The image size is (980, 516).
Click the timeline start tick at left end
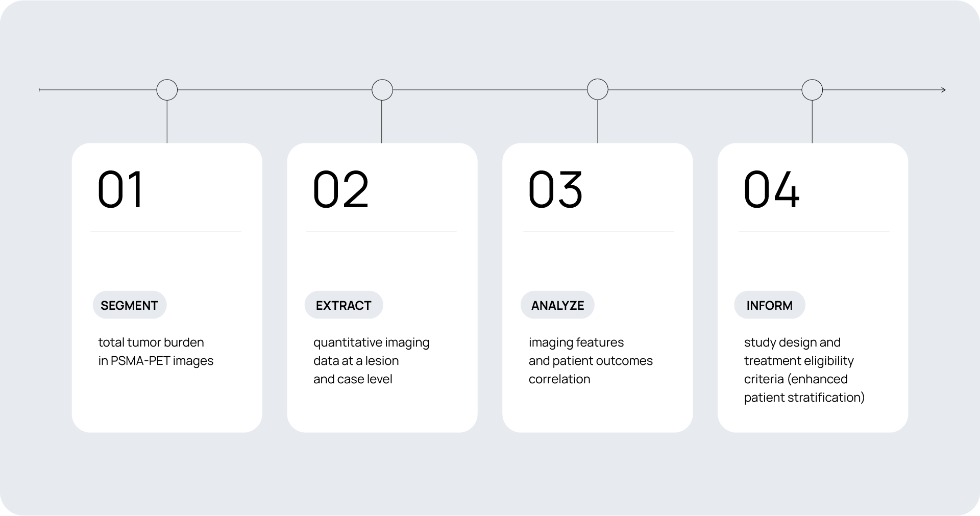(40, 90)
